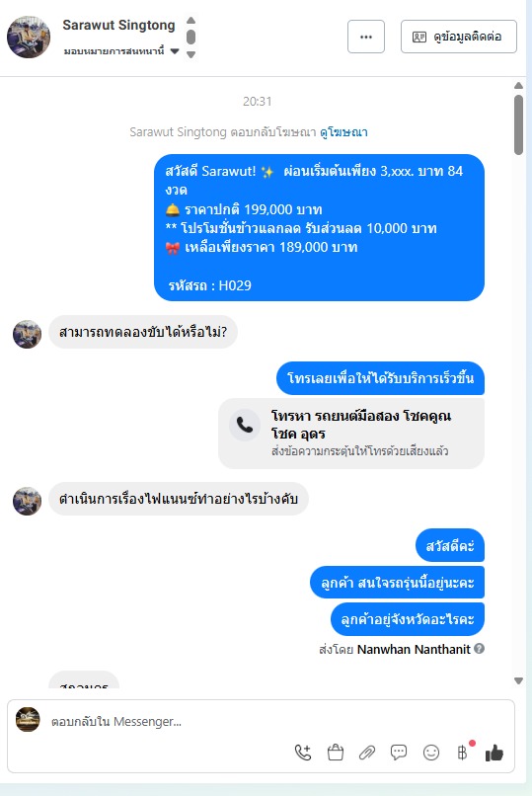The image size is (532, 796).
Task: Send a thumbs up like
Action: [494, 753]
